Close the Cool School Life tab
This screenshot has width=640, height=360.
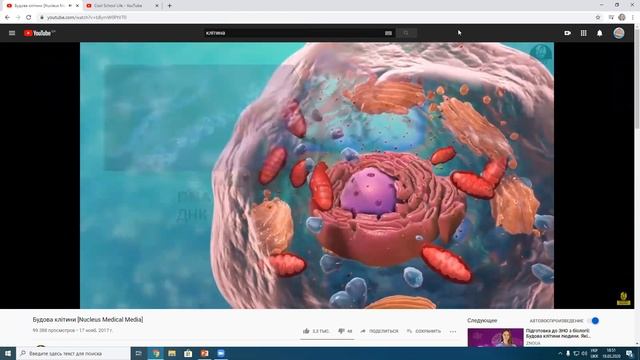click(x=157, y=6)
